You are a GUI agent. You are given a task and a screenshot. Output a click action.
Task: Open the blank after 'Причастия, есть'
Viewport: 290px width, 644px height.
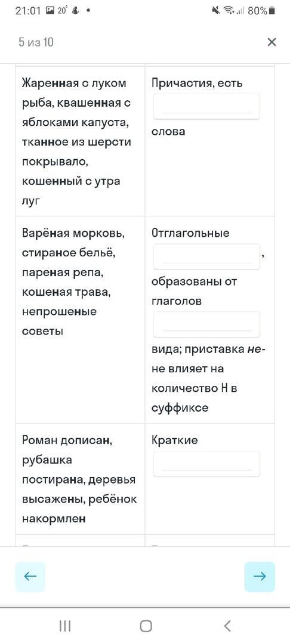tap(206, 107)
